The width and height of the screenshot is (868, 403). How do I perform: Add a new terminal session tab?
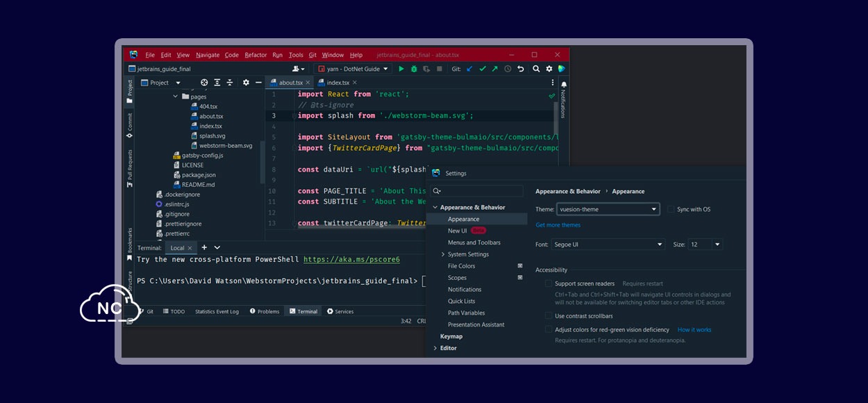[204, 247]
